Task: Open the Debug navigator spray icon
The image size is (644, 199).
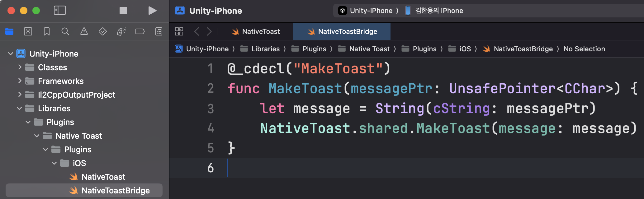Action: pyautogui.click(x=121, y=31)
